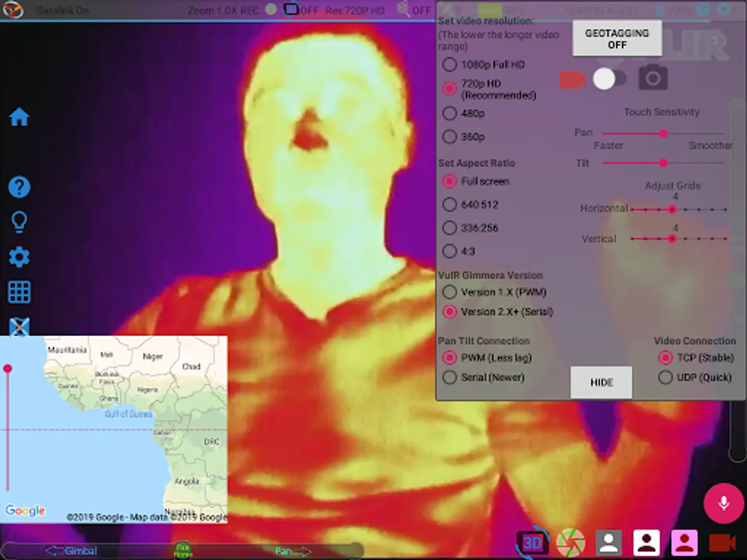The image size is (747, 560).
Task: Click Nigeria on the Google map
Action: coord(148,390)
